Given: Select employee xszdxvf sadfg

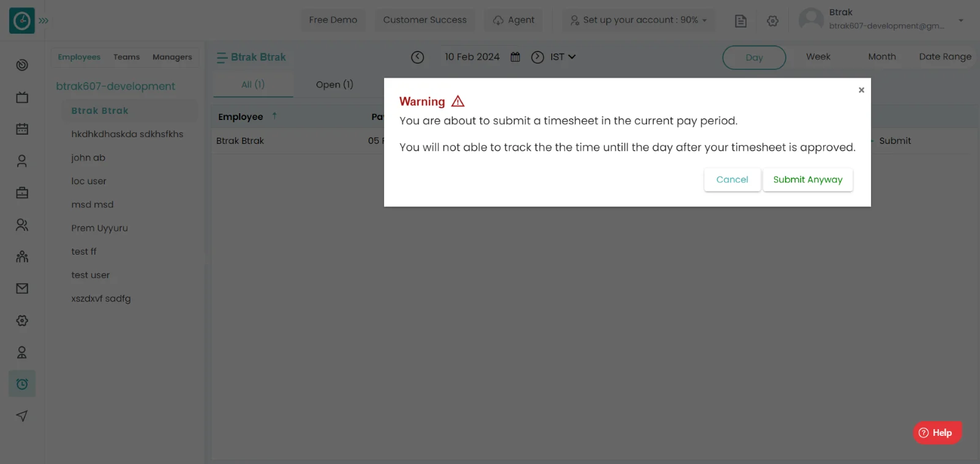Looking at the screenshot, I should (x=101, y=299).
